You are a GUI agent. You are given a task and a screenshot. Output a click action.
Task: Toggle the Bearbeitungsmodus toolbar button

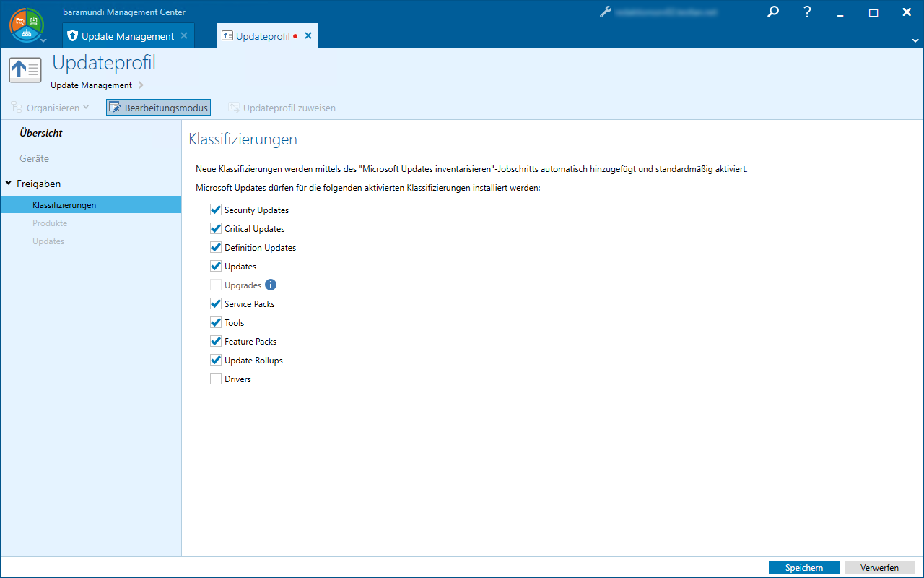[x=158, y=108]
